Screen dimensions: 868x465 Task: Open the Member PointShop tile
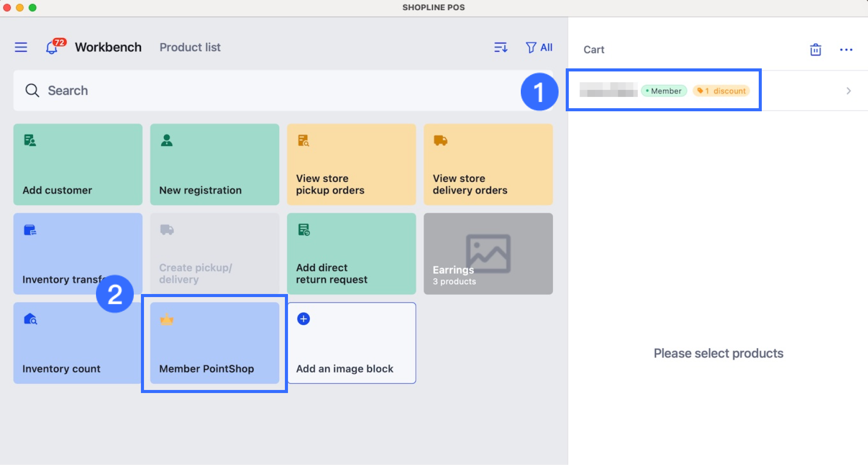point(215,343)
